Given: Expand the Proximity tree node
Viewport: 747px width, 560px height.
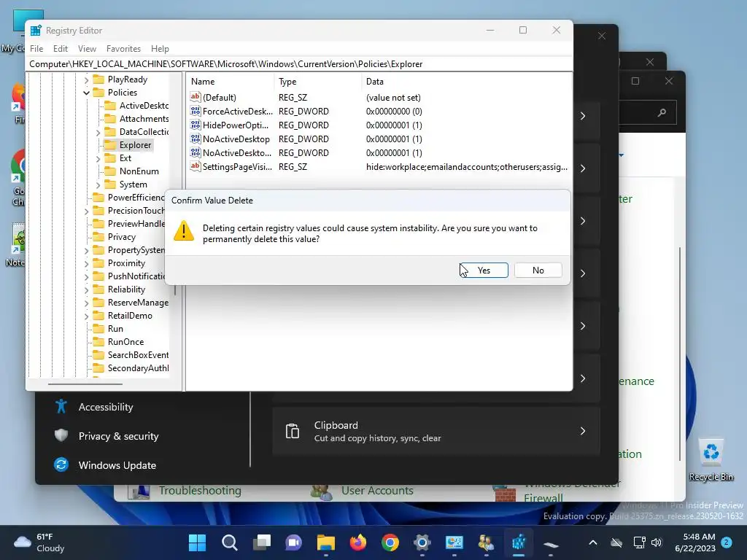Looking at the screenshot, I should click(86, 263).
